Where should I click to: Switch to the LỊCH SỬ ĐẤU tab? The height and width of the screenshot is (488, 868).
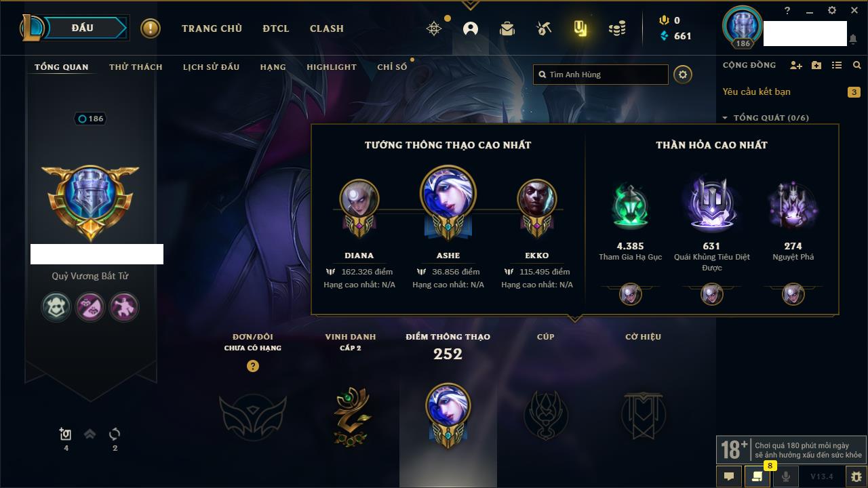(211, 67)
